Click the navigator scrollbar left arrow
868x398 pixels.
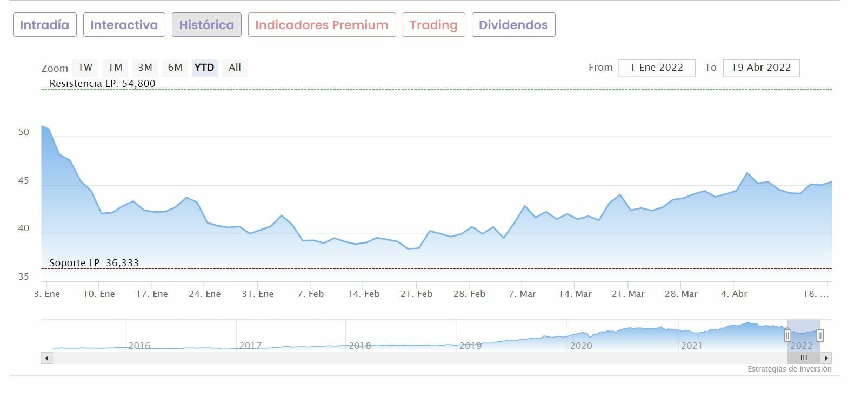(47, 358)
